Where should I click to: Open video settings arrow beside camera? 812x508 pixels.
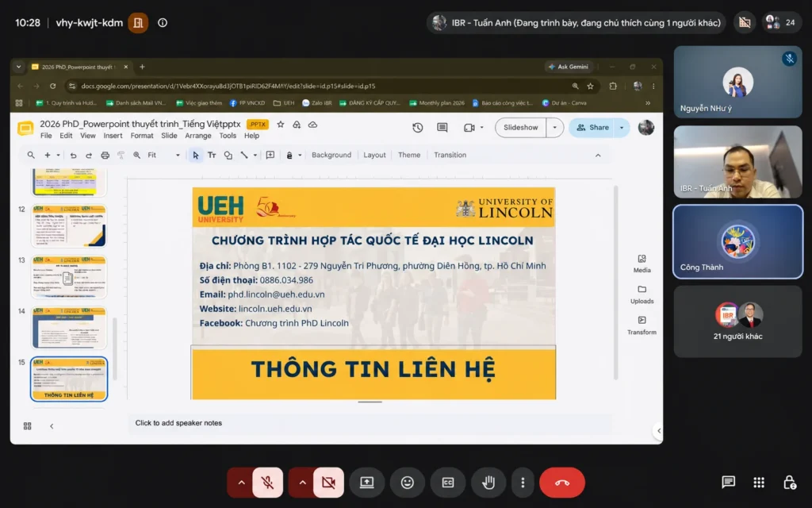(x=302, y=483)
